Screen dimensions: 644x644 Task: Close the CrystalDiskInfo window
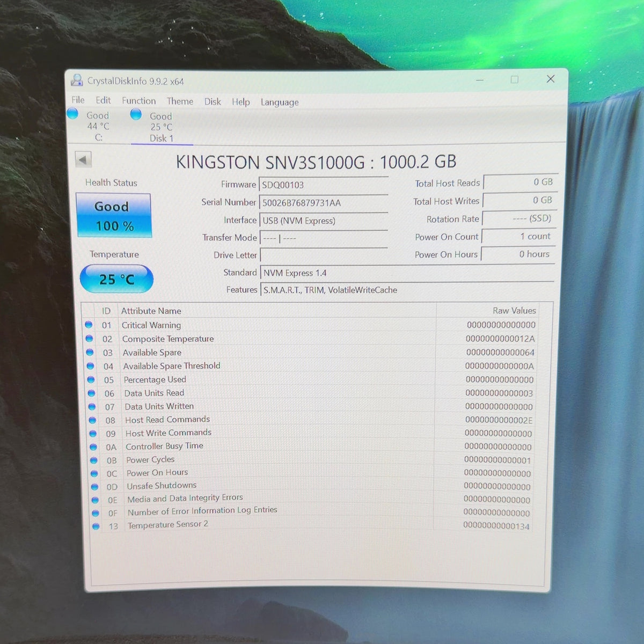click(x=551, y=79)
